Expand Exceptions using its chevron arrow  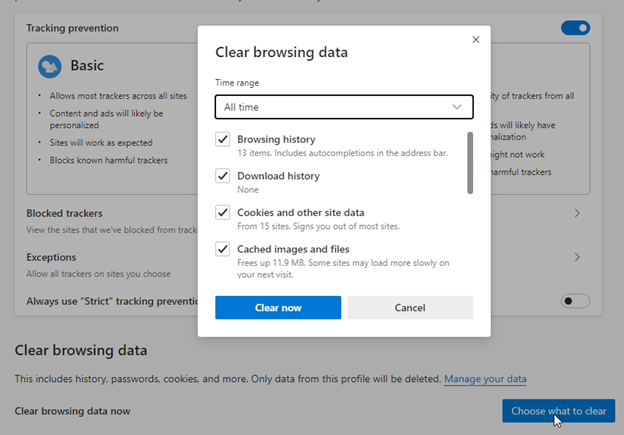point(577,257)
